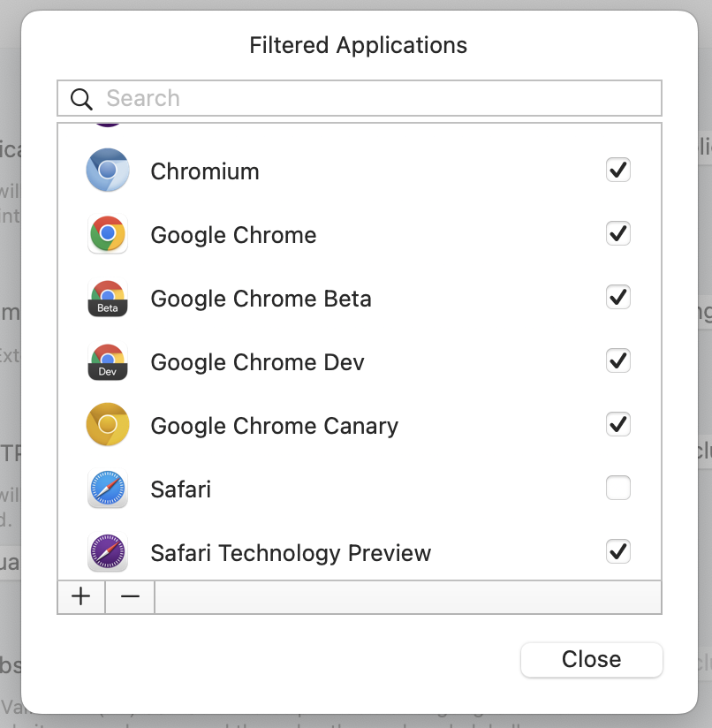Toggle the Google Chrome Beta checkbox
The width and height of the screenshot is (712, 728).
point(617,297)
